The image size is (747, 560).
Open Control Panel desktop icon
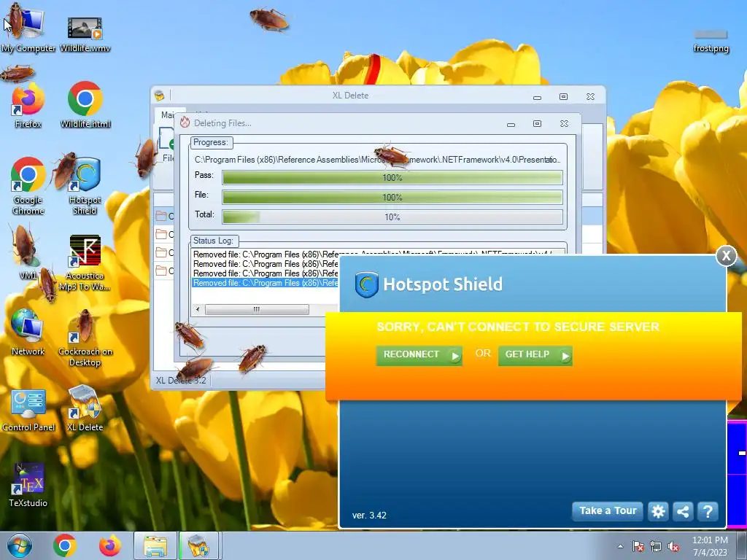click(28, 411)
